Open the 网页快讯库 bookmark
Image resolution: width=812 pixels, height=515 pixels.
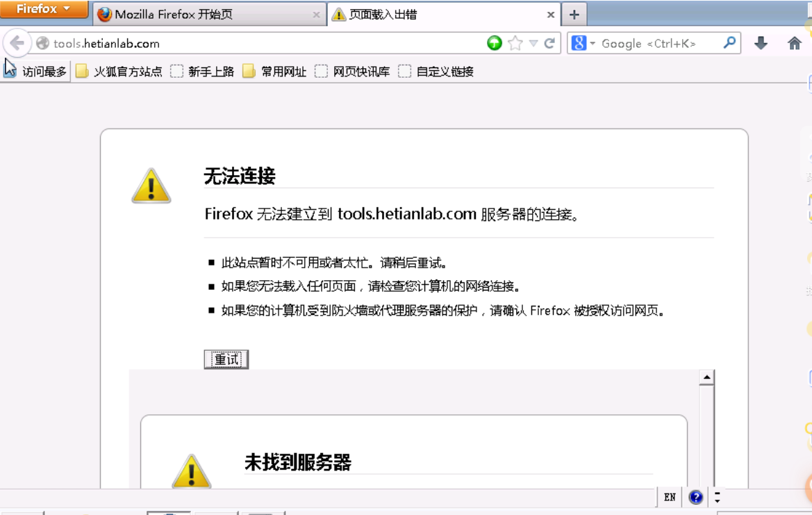[x=353, y=72]
